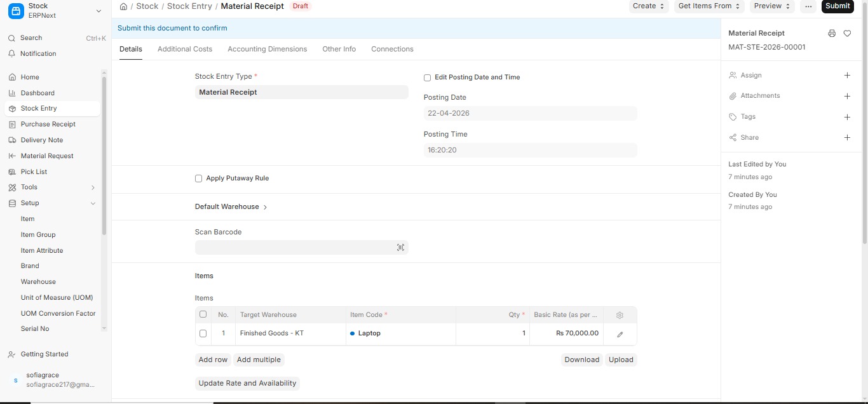Open the Get Items From dropdown
This screenshot has width=868, height=404.
709,6
